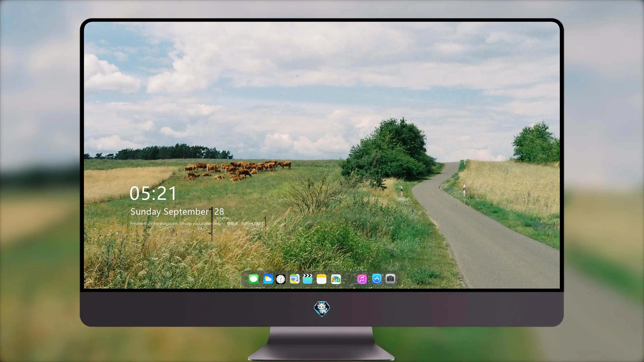Open the Maps app in the dock
This screenshot has height=362, width=644.
(294, 279)
